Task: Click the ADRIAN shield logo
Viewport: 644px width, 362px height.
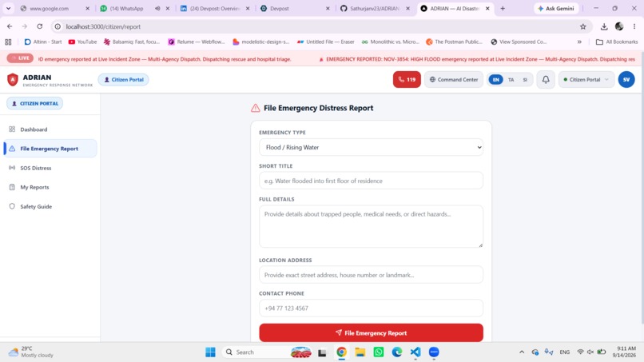Action: 13,80
